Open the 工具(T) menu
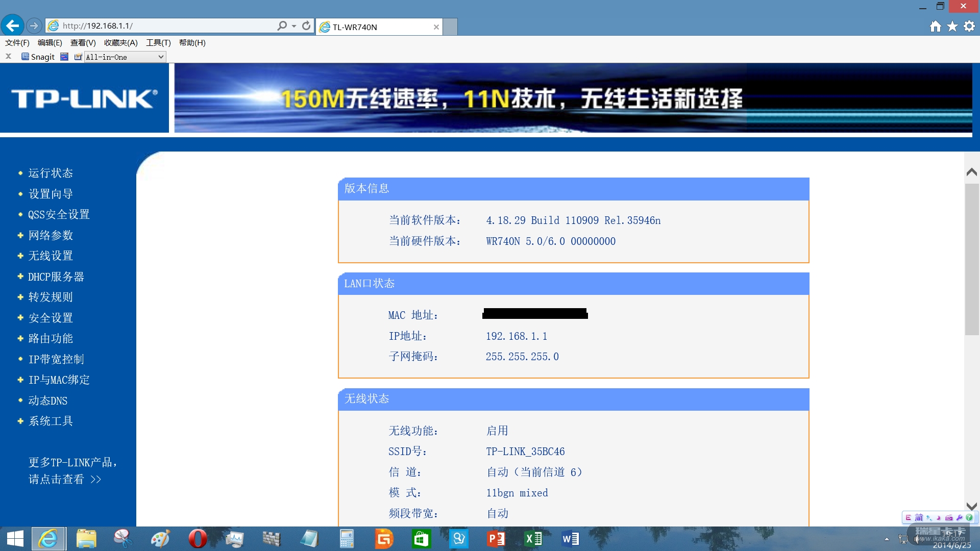The width and height of the screenshot is (980, 551). click(x=158, y=43)
